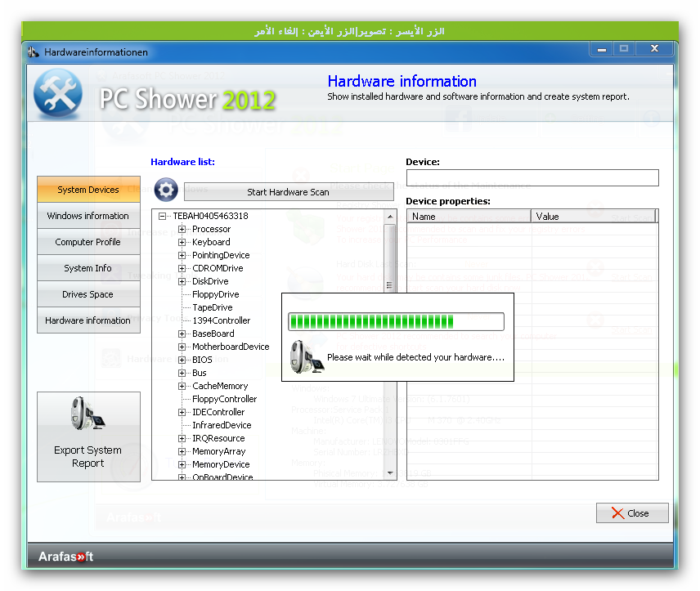Click the scanner icon in the progress dialog
700x591 pixels.
[307, 356]
